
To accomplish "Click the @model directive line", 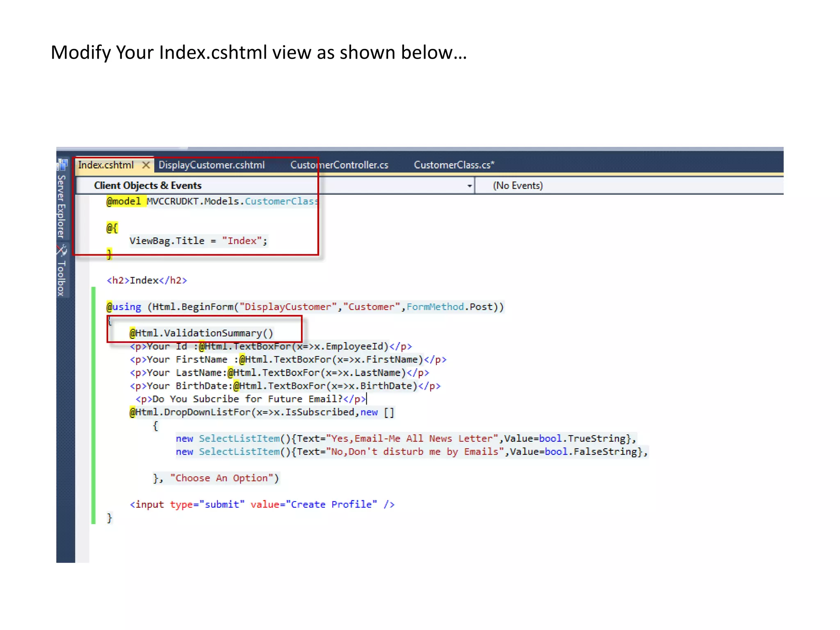I will pyautogui.click(x=212, y=201).
